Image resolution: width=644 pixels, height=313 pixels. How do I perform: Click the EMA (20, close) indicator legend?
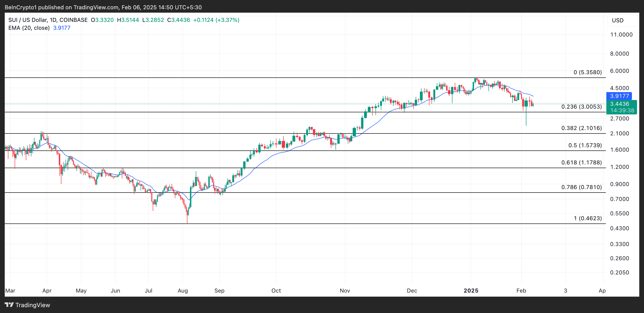pyautogui.click(x=29, y=28)
